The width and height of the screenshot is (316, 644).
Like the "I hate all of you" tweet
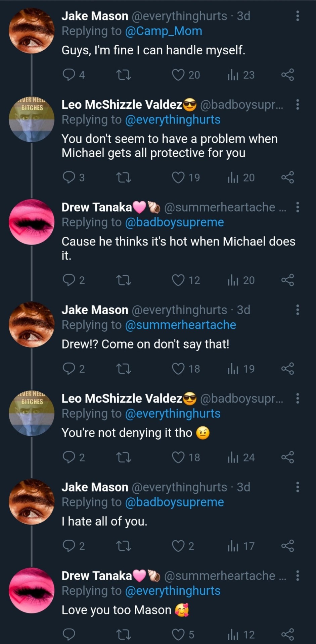click(178, 546)
